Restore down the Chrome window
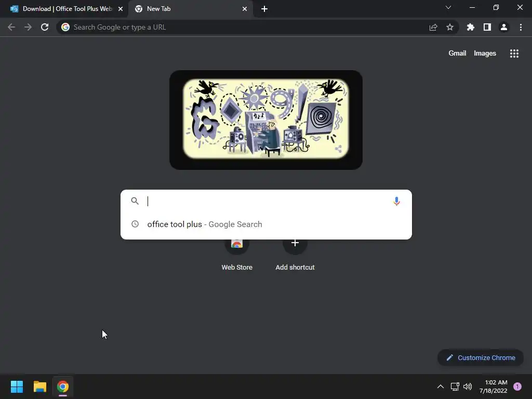The width and height of the screenshot is (532, 399). pos(496,7)
